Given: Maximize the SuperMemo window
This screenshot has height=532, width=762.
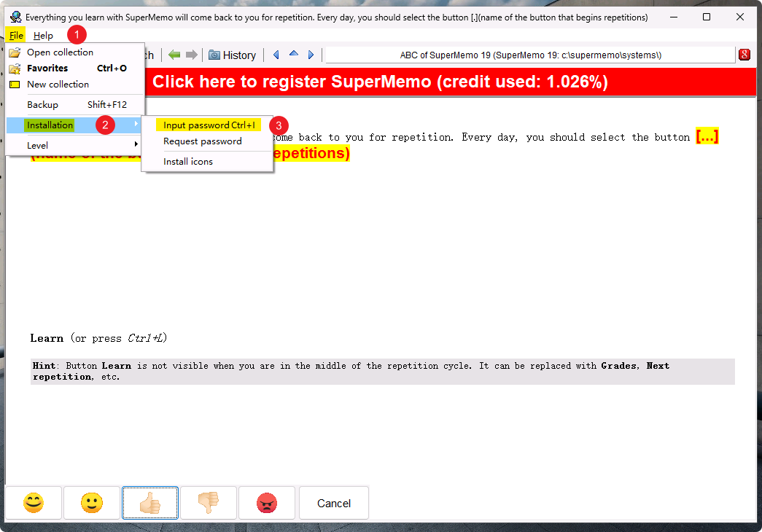Looking at the screenshot, I should click(707, 17).
